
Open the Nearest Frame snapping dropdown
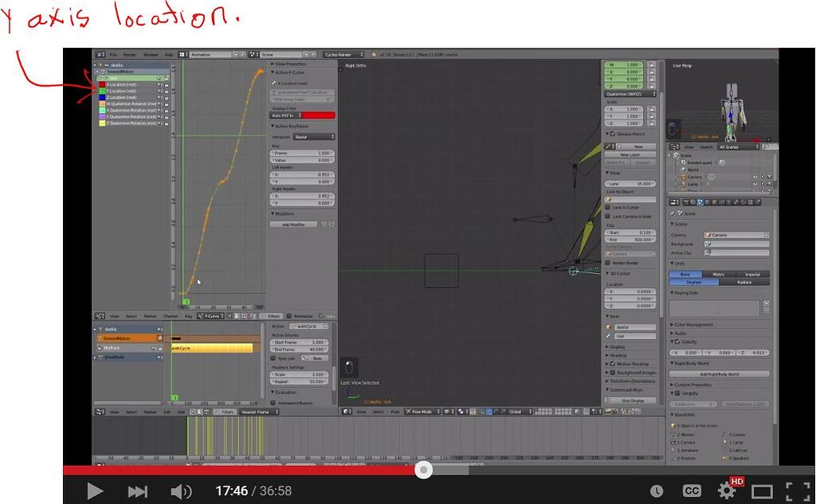coord(259,412)
